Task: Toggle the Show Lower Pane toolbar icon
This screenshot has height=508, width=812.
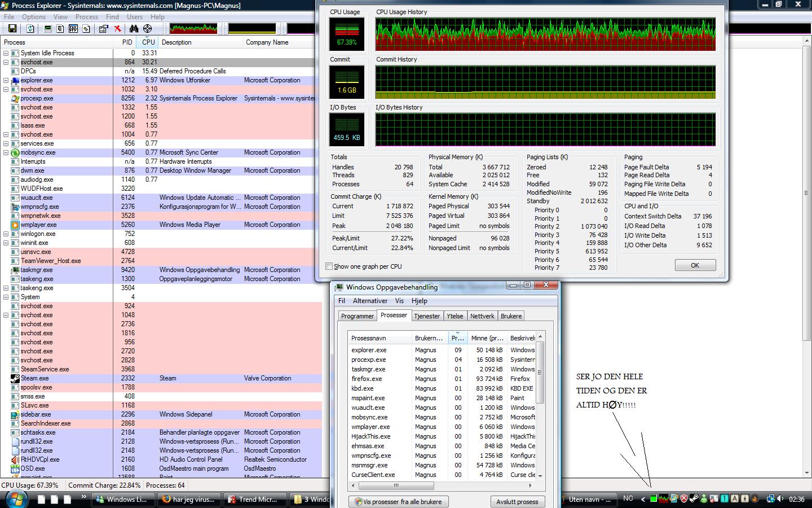Action: [x=73, y=28]
